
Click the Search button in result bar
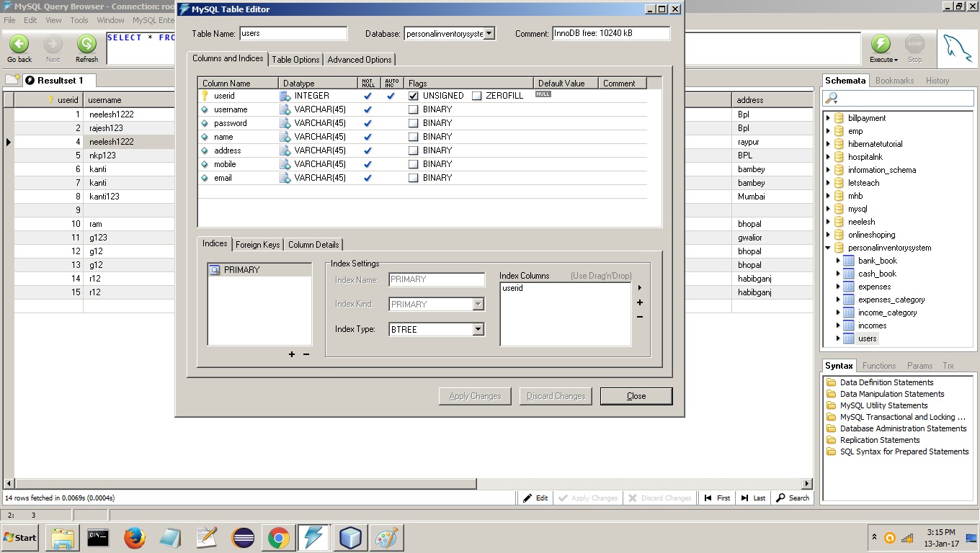click(792, 498)
